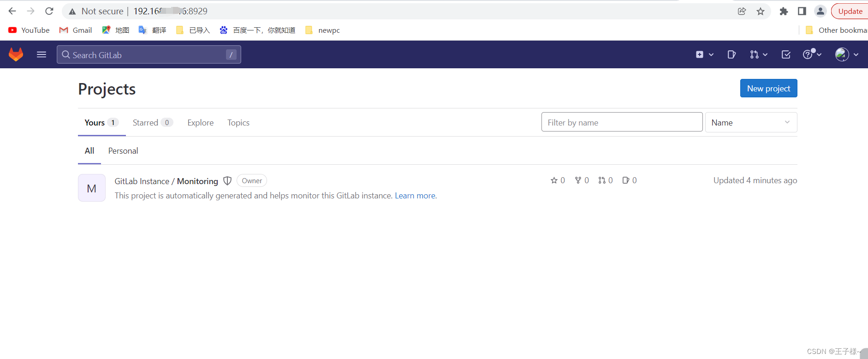
Task: Click Updated 4 minutes ago text
Action: click(x=755, y=180)
